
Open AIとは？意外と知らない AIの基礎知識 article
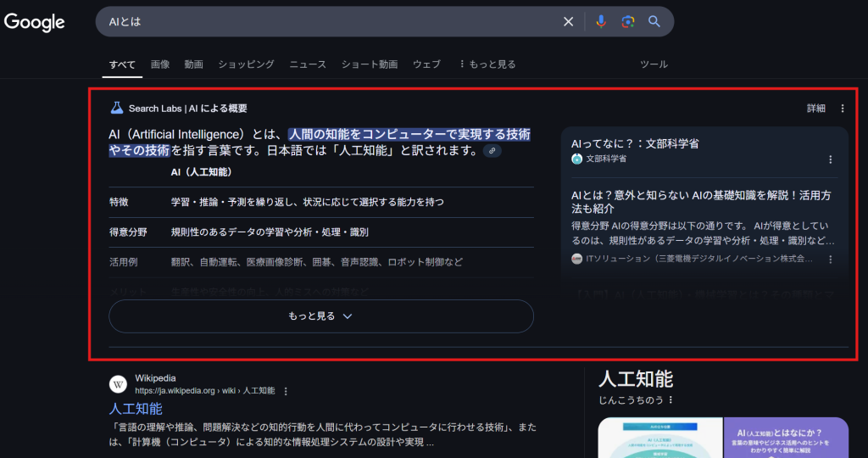coord(701,202)
